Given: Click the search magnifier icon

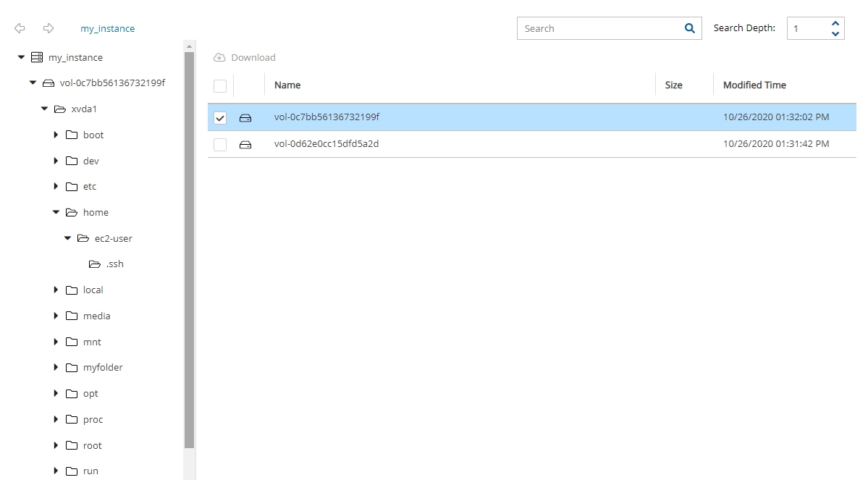Looking at the screenshot, I should [689, 28].
